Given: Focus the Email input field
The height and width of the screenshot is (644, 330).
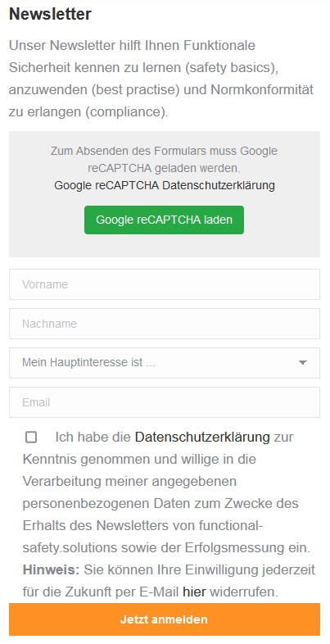Looking at the screenshot, I should (165, 402).
